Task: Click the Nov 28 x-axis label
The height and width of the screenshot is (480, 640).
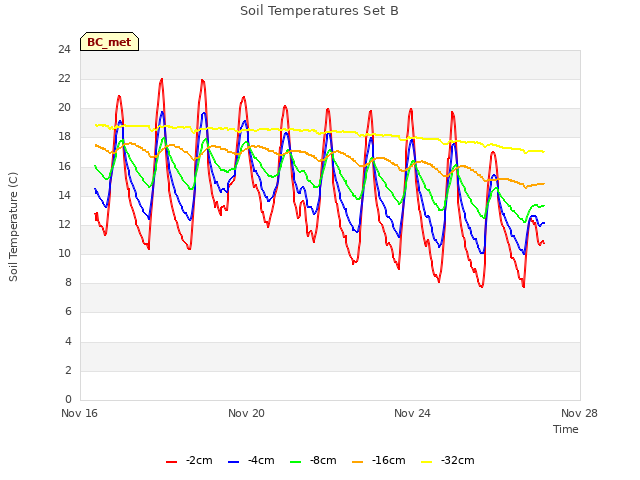Action: tap(579, 413)
